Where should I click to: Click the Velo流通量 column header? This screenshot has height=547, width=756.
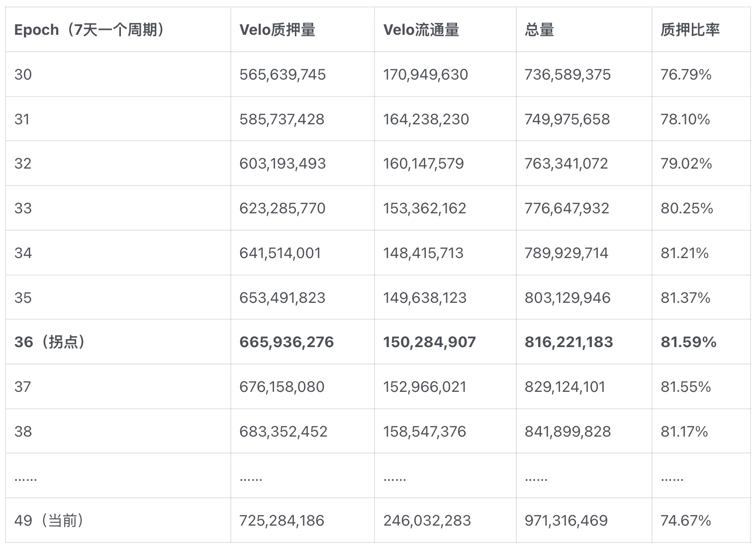click(x=421, y=30)
